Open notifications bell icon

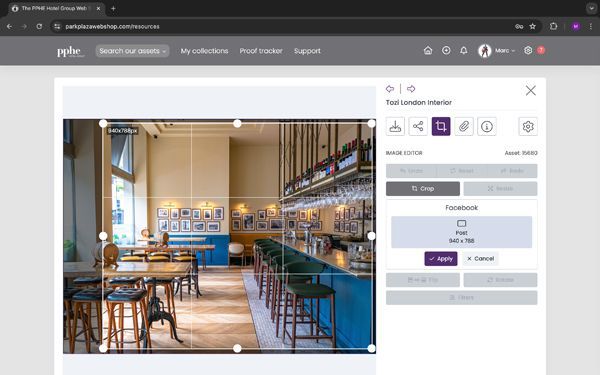click(463, 51)
